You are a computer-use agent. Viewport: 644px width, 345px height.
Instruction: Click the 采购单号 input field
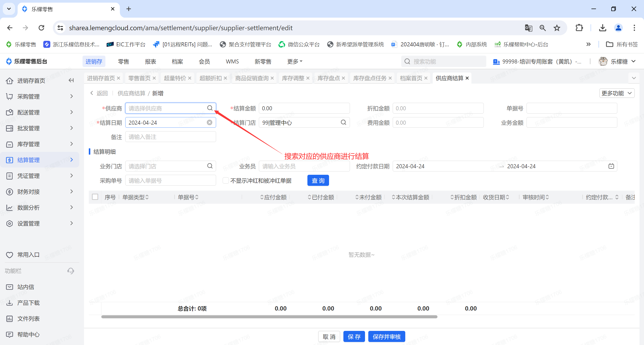coord(171,180)
